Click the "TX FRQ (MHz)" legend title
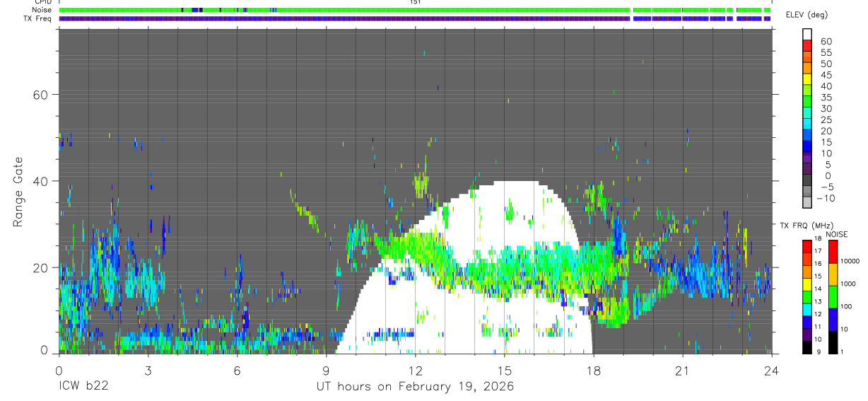This screenshot has height=401, width=868. tap(807, 226)
